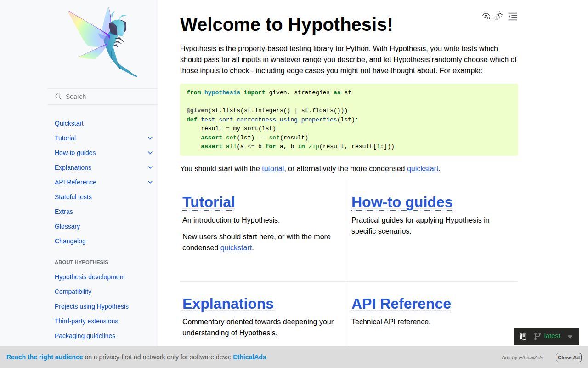Click the '@given' decorator in the code

pyautogui.click(x=197, y=110)
